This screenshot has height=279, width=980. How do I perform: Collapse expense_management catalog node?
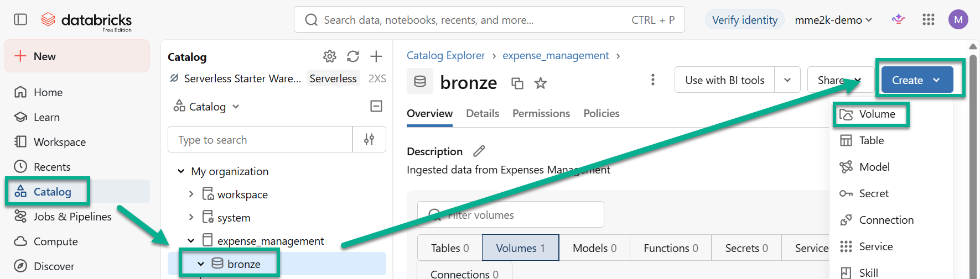[x=191, y=240]
